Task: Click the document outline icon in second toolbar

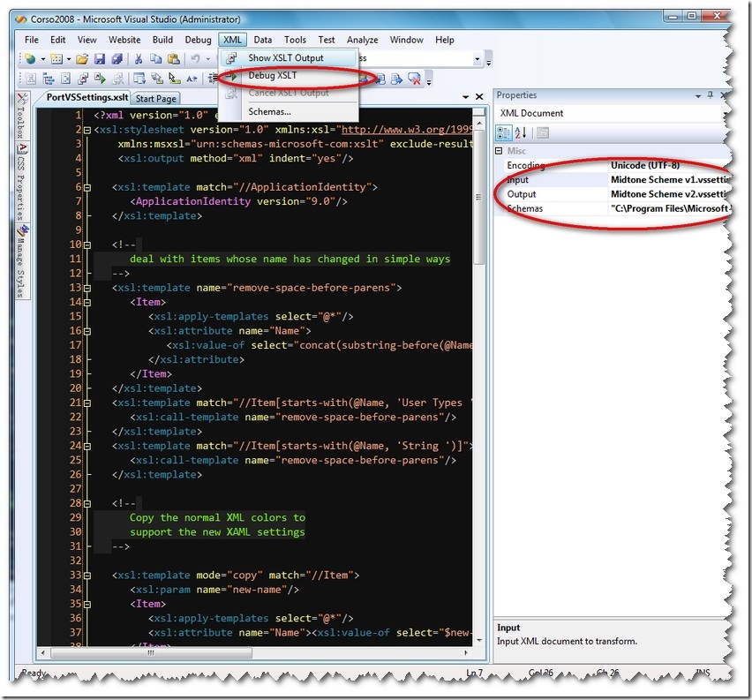Action: tap(65, 79)
